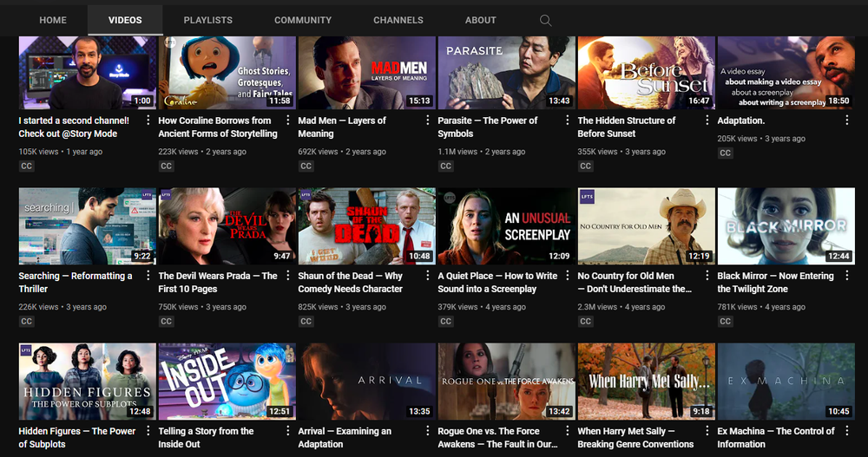
Task: Switch to the HOME tab
Action: 53,20
